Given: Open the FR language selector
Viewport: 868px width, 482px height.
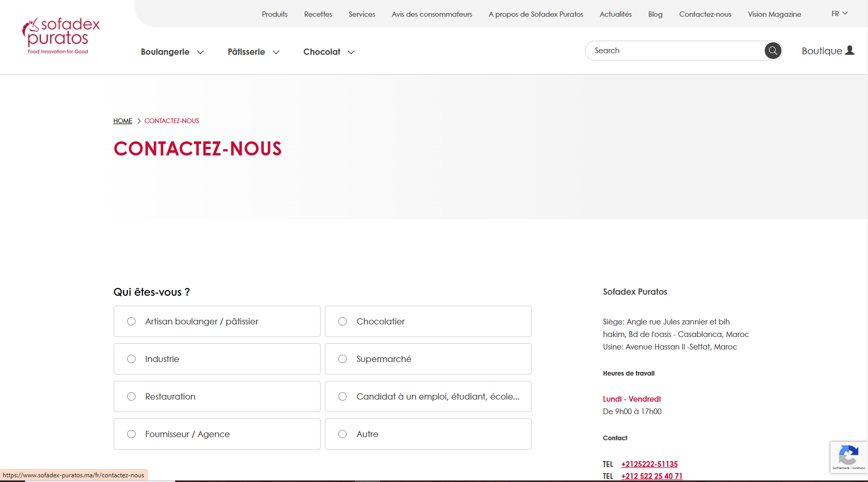Looking at the screenshot, I should tap(839, 14).
